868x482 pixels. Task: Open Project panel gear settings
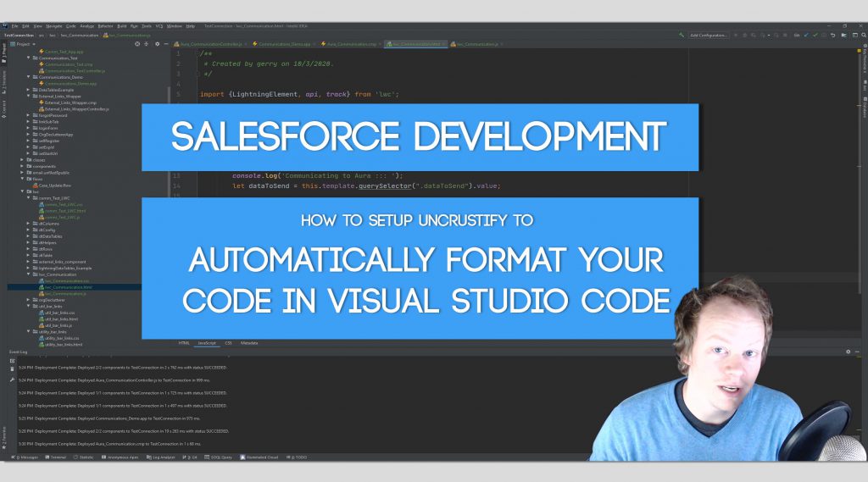pos(157,44)
